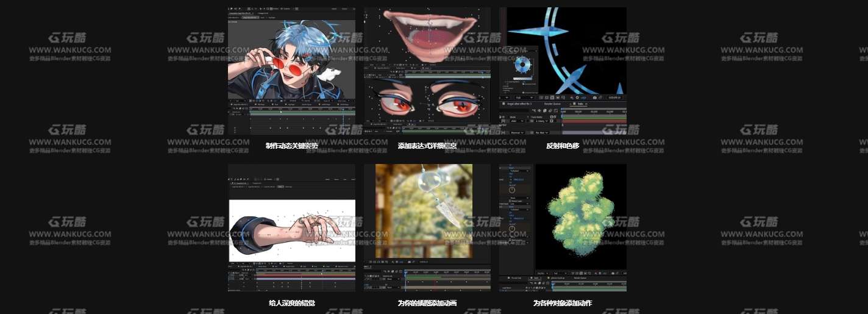Click the caption 为你的插图添加动画
This screenshot has width=868, height=314.
427,302
